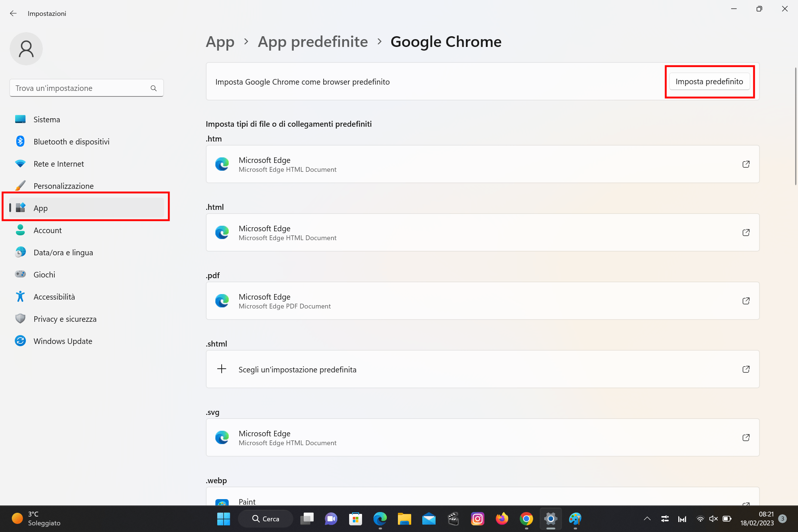Select Bluetooth e dispositivi in sidebar
This screenshot has width=798, height=532.
(71, 141)
